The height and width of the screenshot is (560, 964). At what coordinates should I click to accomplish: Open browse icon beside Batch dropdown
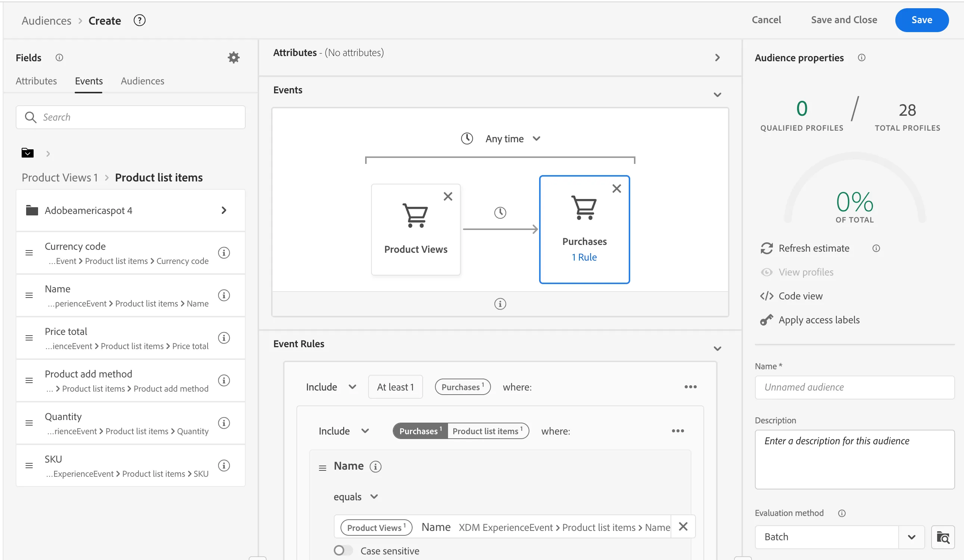[943, 538]
